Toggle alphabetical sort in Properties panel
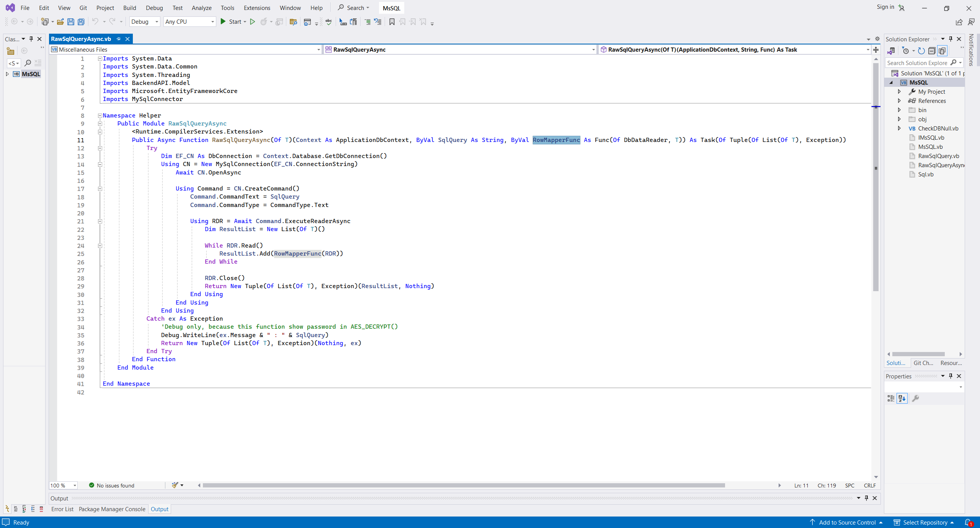The height and width of the screenshot is (528, 980). pyautogui.click(x=902, y=399)
